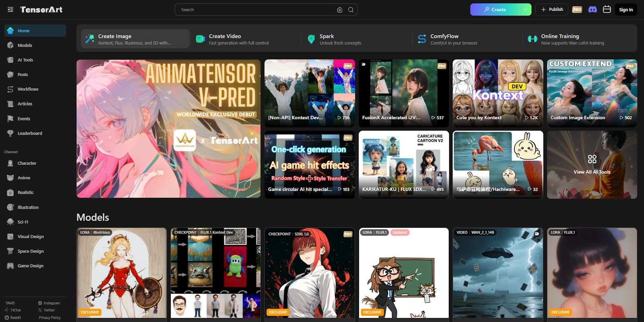The width and height of the screenshot is (644, 322).
Task: Click the Events flag icon
Action: coord(10,118)
